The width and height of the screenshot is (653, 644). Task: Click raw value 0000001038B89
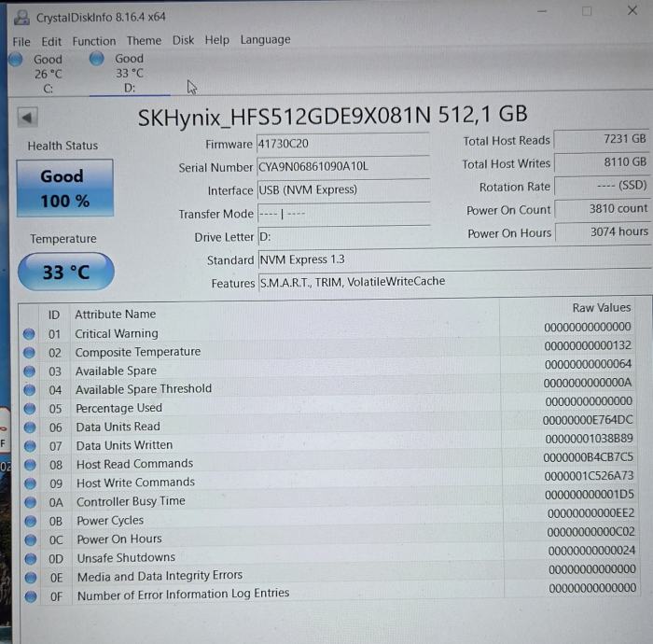(x=589, y=439)
